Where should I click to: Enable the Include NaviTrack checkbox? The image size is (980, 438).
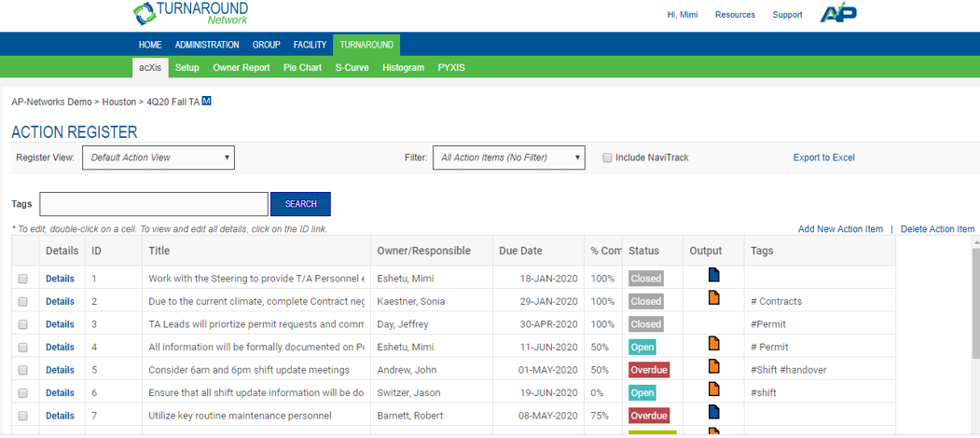click(x=607, y=157)
